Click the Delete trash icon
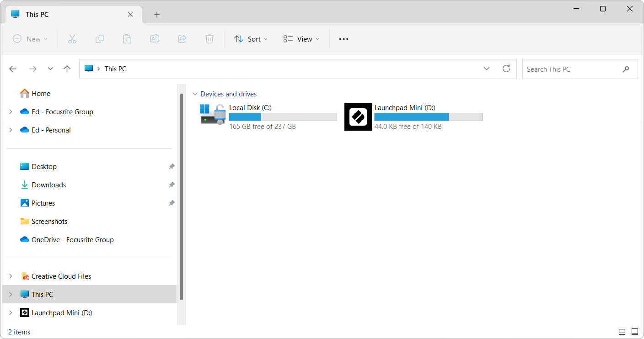 point(209,39)
